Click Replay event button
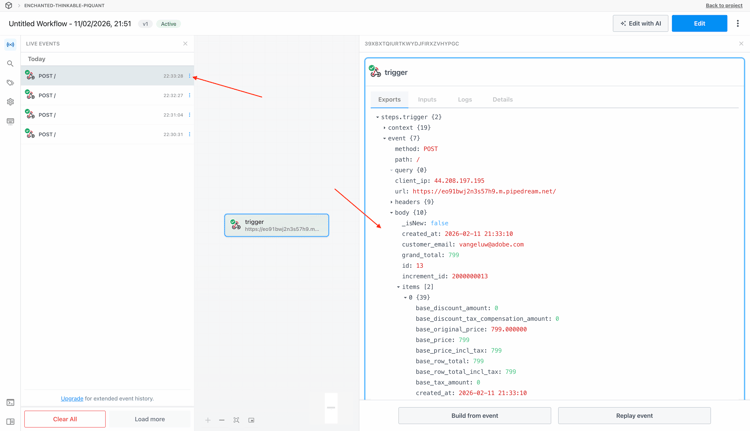 (634, 416)
